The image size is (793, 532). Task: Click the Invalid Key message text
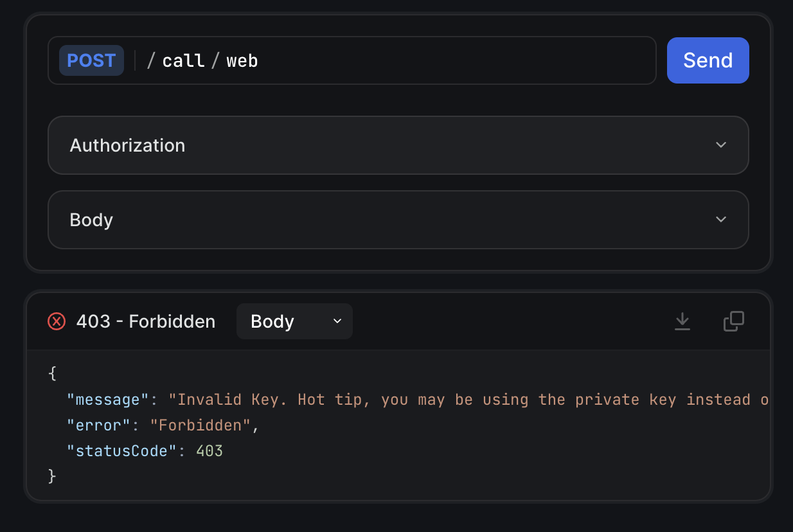point(450,399)
